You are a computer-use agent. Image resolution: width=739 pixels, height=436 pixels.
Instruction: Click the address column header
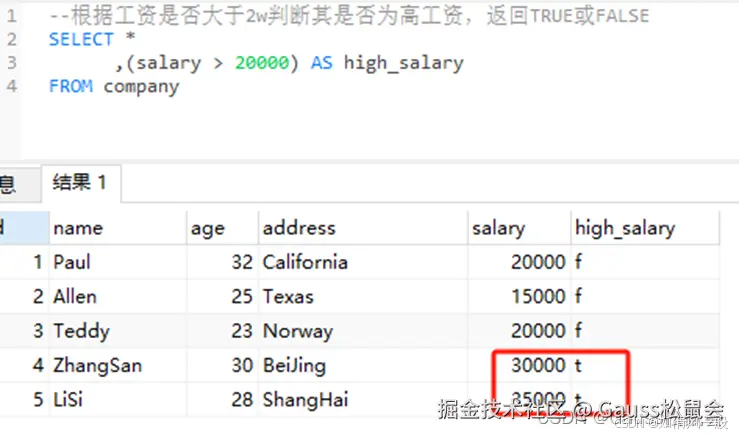tap(363, 228)
